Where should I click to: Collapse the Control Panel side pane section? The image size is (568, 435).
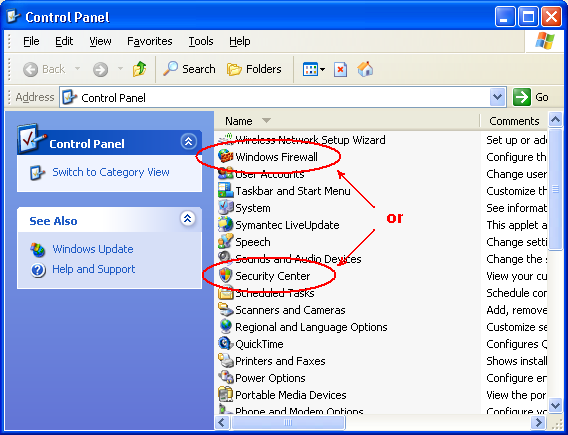coord(188,142)
